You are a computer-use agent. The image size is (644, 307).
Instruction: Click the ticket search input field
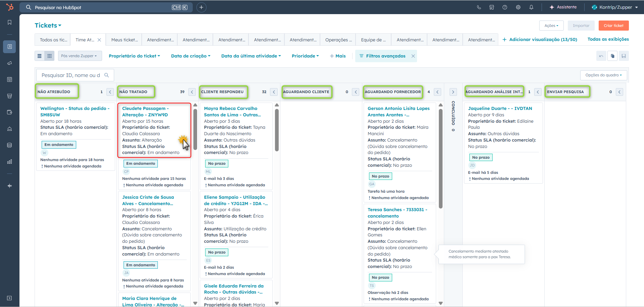[71, 75]
